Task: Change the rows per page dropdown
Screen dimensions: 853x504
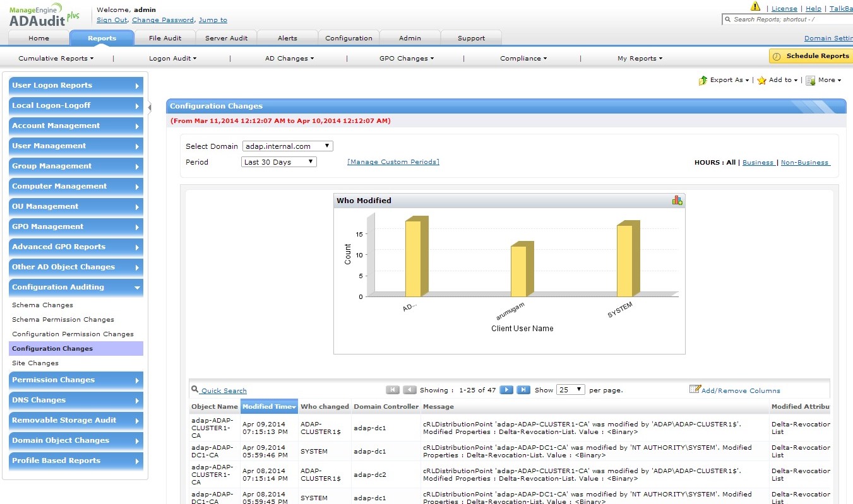Action: pyautogui.click(x=570, y=390)
